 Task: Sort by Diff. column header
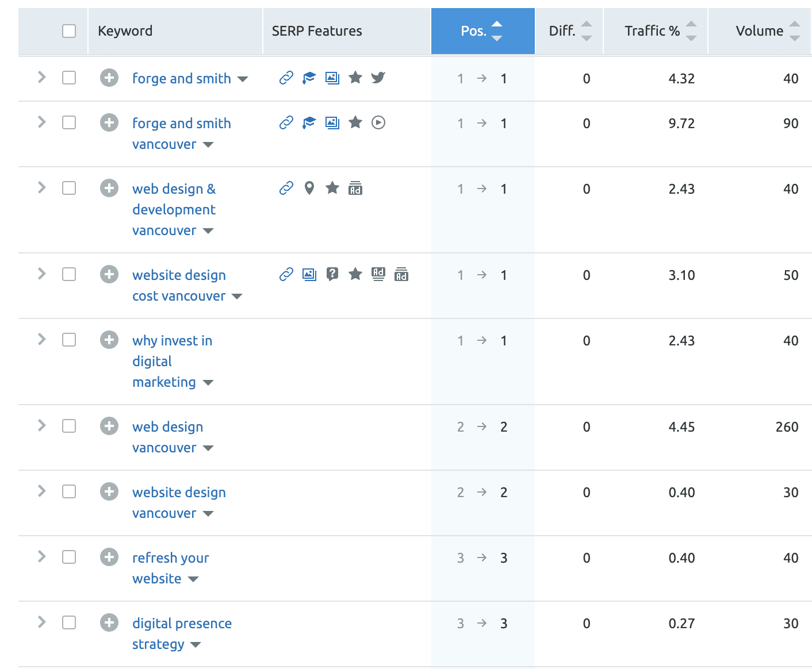[562, 31]
